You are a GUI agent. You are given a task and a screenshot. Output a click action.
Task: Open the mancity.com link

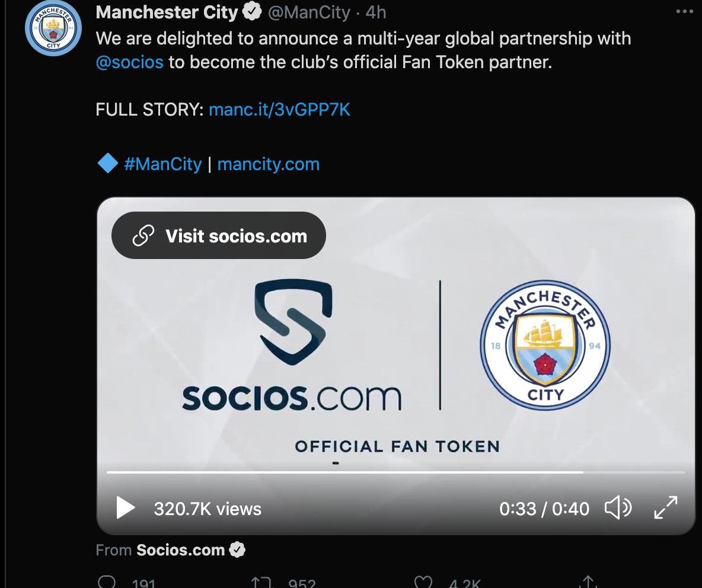click(x=268, y=164)
